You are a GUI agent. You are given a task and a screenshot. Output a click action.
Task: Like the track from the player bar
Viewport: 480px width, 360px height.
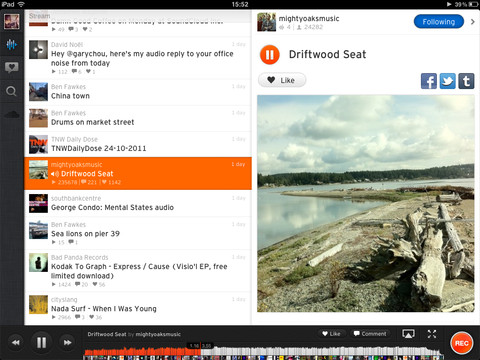click(331, 334)
